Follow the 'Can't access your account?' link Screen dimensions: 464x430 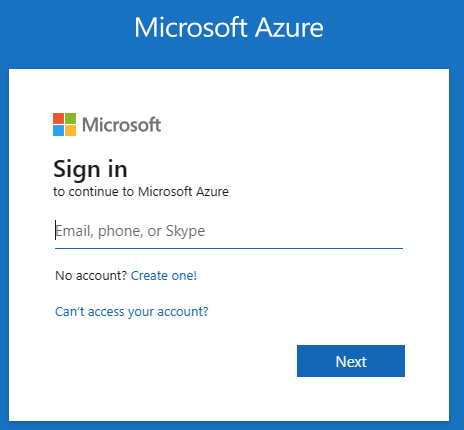point(132,312)
